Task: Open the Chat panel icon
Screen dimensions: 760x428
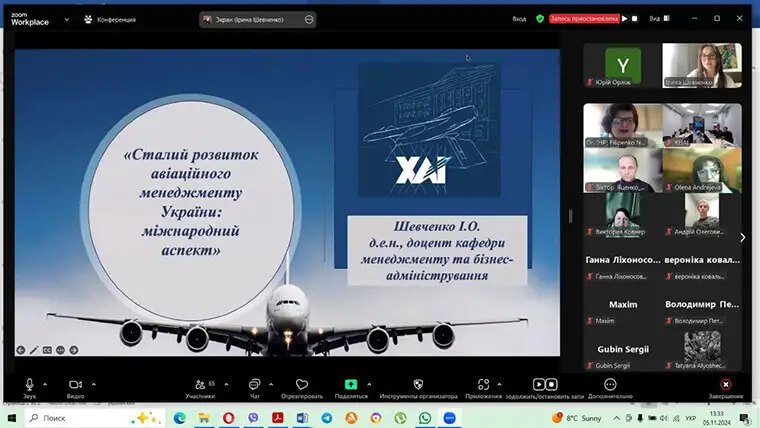Action: pyautogui.click(x=254, y=384)
